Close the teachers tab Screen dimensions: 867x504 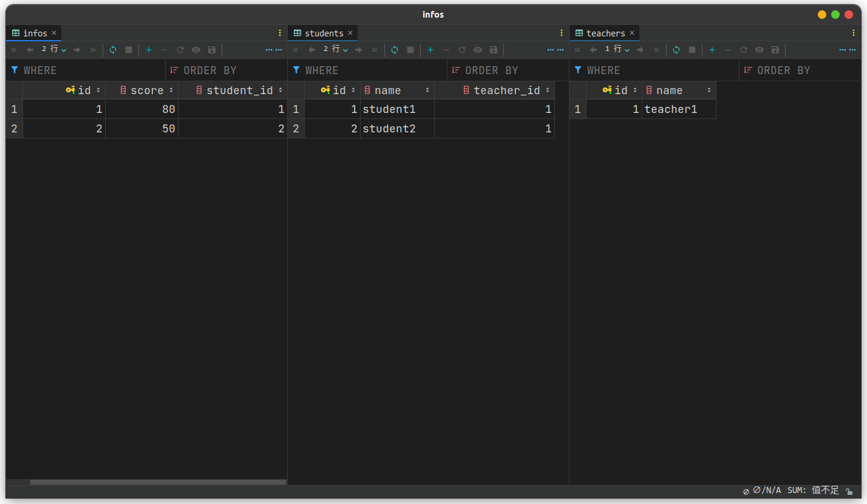pos(632,33)
